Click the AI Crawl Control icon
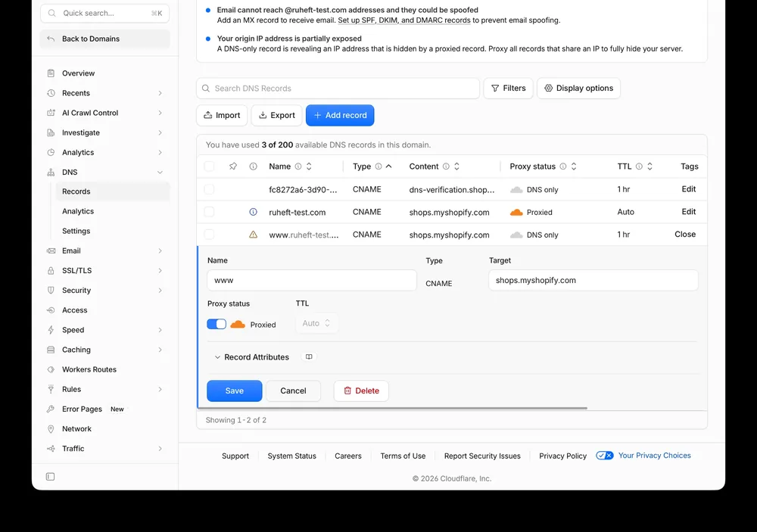This screenshot has height=532, width=757. point(51,113)
